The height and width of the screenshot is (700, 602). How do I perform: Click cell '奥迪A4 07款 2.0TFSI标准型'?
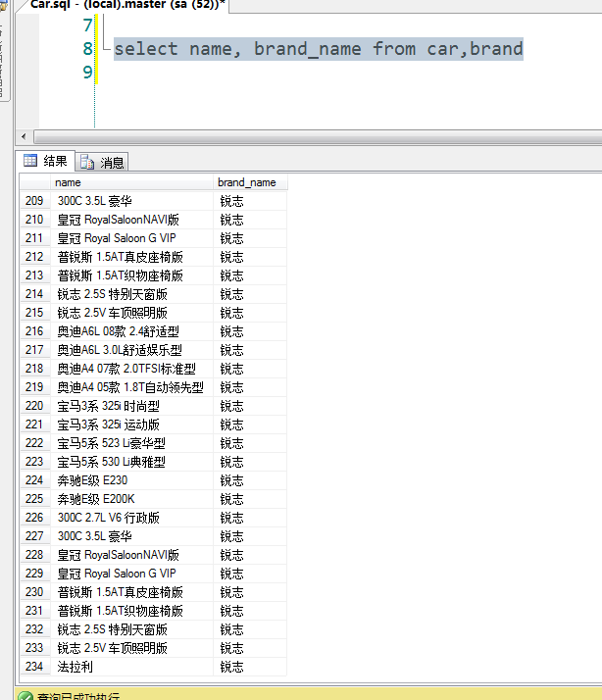(x=131, y=369)
